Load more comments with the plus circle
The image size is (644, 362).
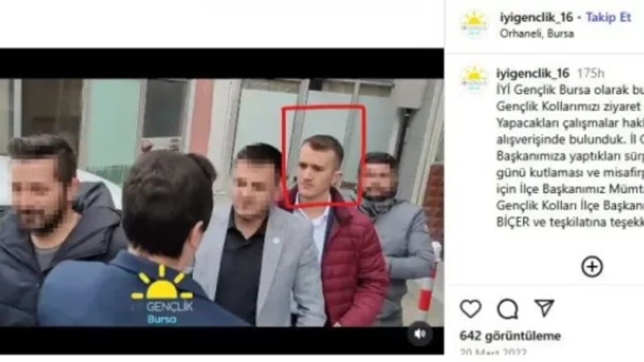pyautogui.click(x=592, y=266)
